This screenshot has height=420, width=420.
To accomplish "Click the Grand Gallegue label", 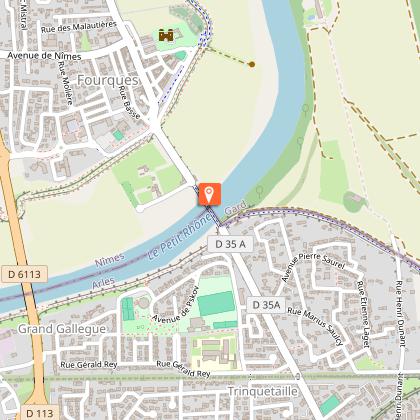I will [62, 329].
